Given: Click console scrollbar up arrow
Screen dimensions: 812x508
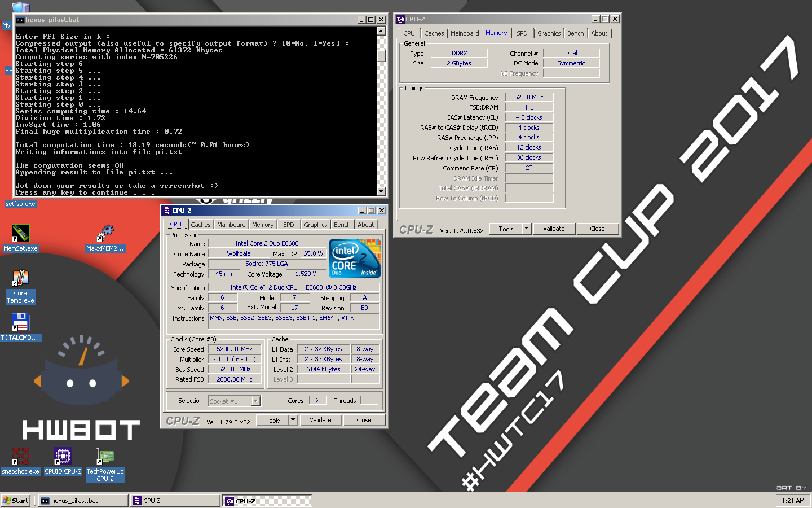Looking at the screenshot, I should [381, 31].
